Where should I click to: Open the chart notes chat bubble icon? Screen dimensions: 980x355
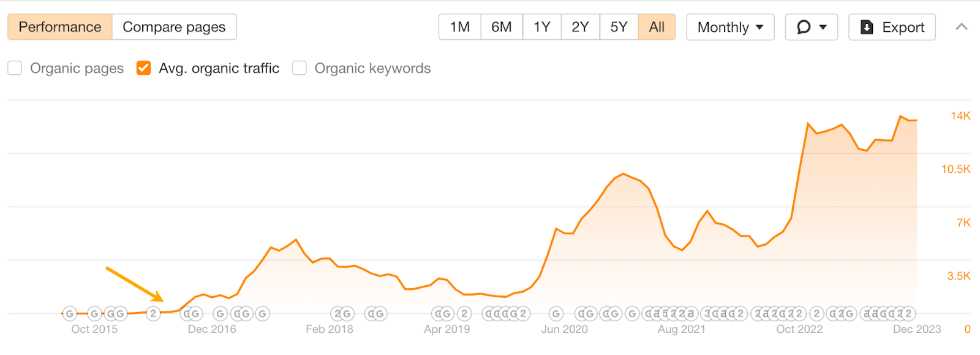(x=804, y=27)
